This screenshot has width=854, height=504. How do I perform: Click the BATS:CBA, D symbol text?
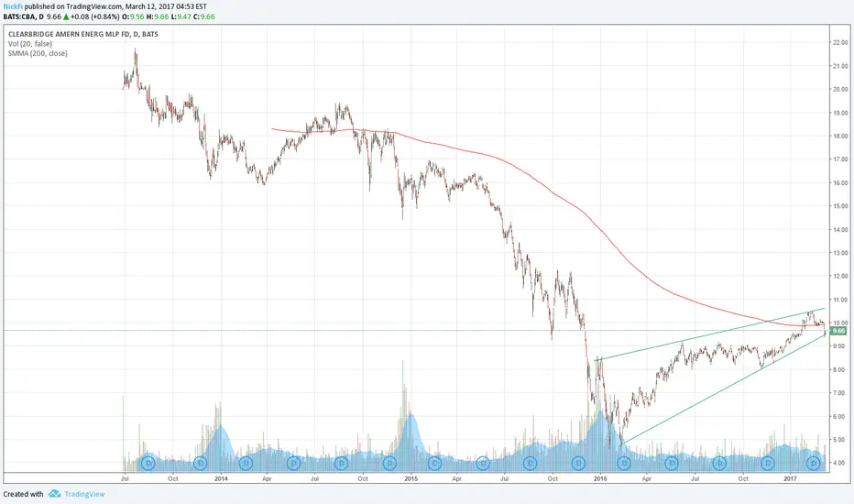(24, 16)
